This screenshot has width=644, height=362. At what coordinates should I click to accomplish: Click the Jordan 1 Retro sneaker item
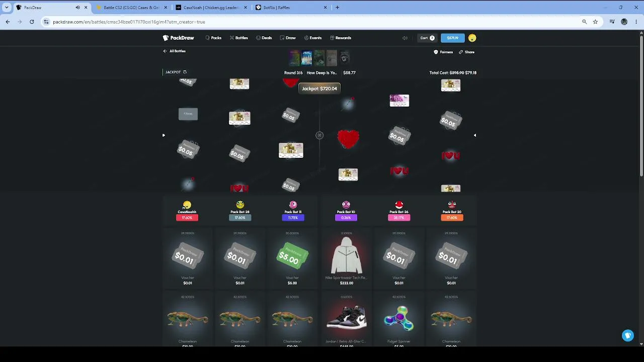346,319
